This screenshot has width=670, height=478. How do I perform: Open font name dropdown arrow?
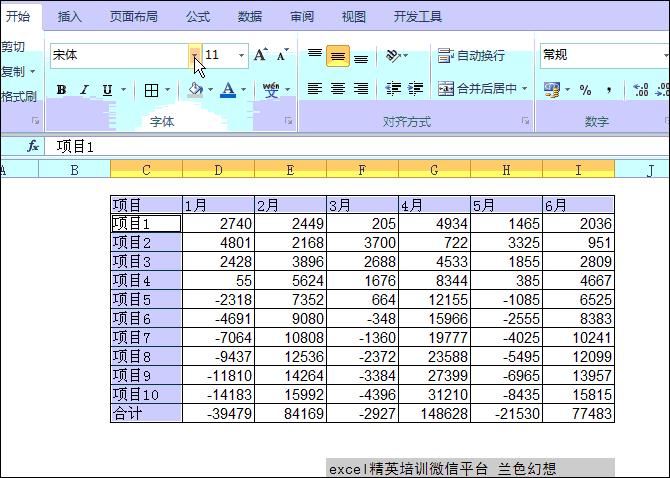coord(195,55)
